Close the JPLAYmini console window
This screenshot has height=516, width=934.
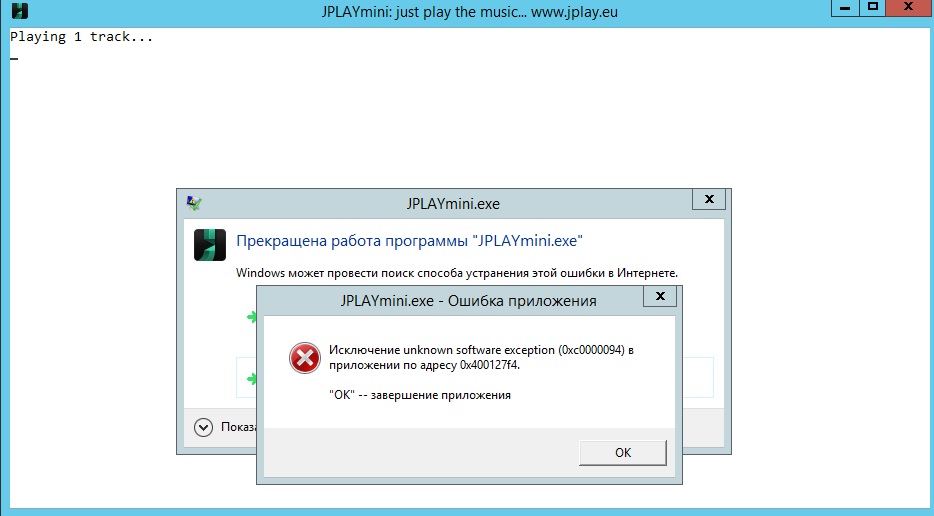click(909, 8)
